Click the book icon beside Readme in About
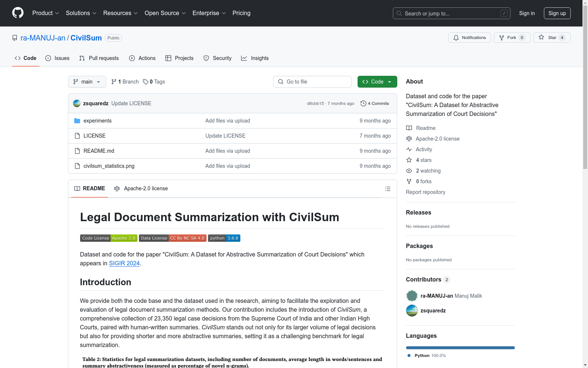Image resolution: width=588 pixels, height=368 pixels. (x=409, y=128)
